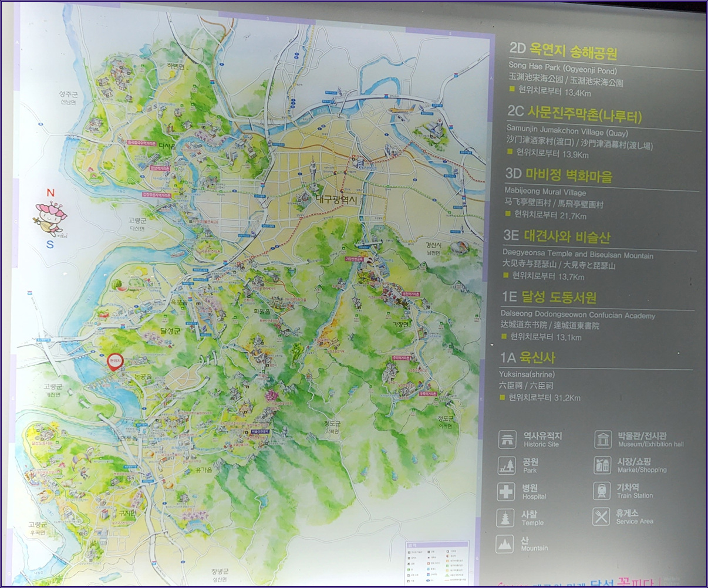Click the Mountain legend icon
The height and width of the screenshot is (588, 708).
pos(505,544)
